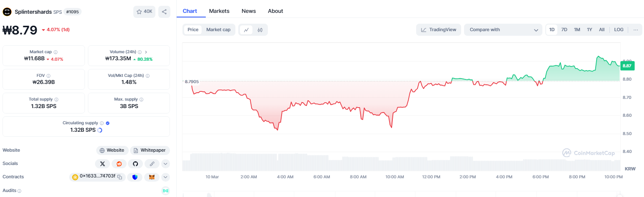
Task: Open the Compare with dropdown
Action: 503,30
